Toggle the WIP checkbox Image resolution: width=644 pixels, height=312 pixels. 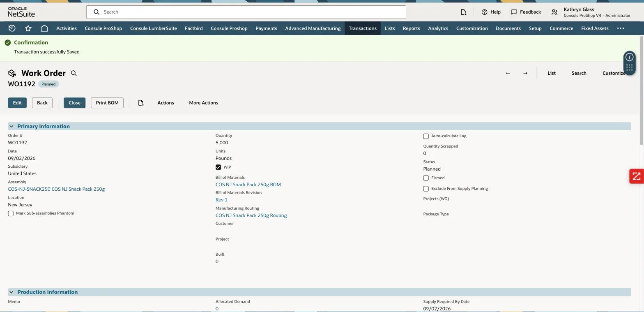coord(218,167)
